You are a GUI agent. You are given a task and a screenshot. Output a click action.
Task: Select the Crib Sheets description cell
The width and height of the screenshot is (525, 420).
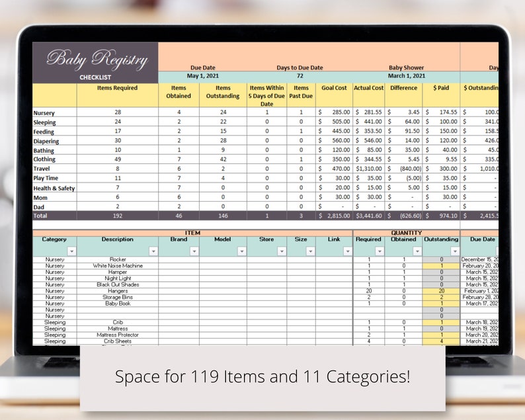tap(118, 341)
